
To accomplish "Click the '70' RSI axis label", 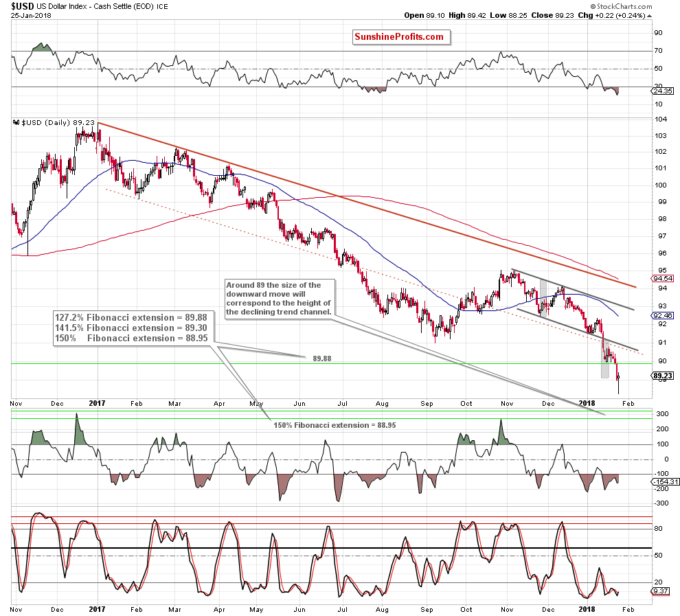I will point(658,51).
